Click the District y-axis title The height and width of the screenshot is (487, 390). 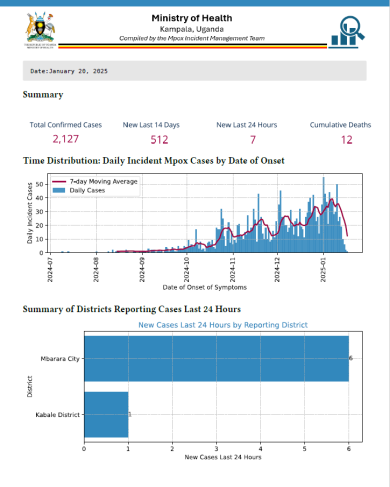pyautogui.click(x=30, y=387)
